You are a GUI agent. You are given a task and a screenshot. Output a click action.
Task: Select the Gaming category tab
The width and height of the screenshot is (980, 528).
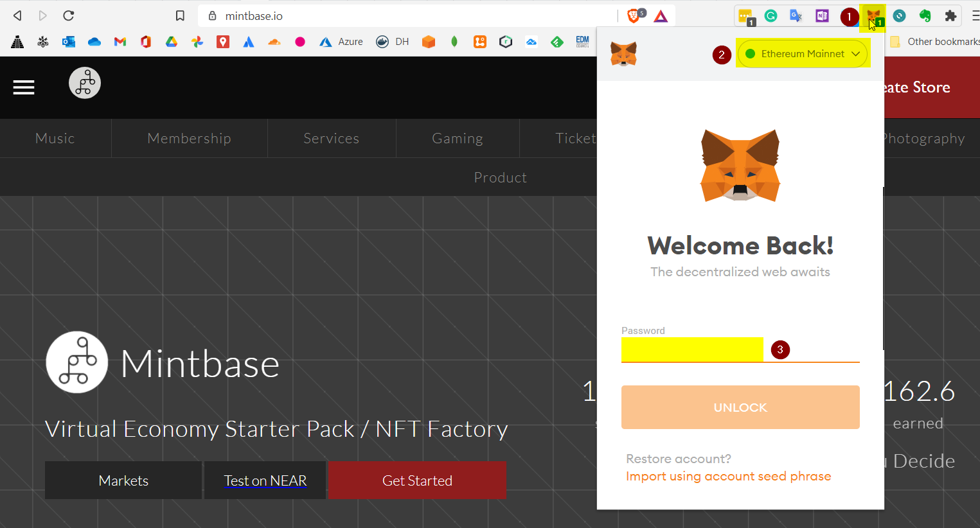click(x=458, y=138)
